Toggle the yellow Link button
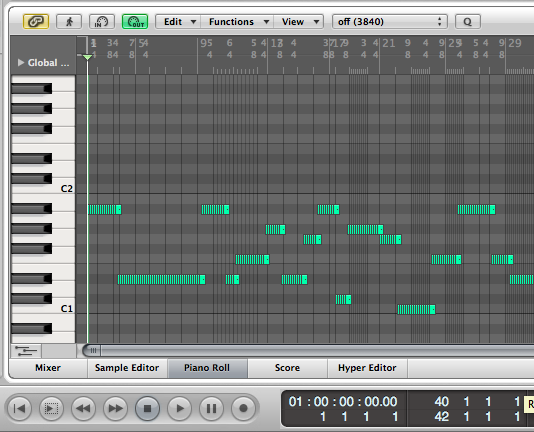 tap(36, 22)
